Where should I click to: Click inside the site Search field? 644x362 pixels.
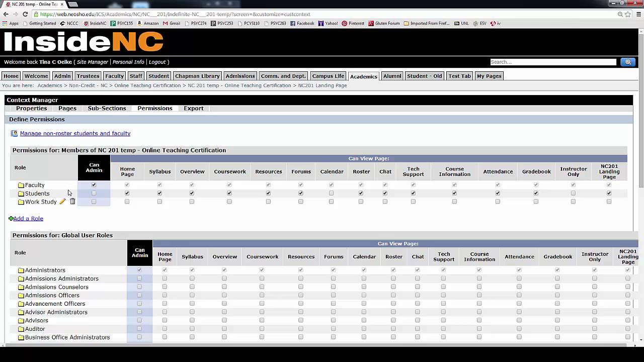point(553,62)
